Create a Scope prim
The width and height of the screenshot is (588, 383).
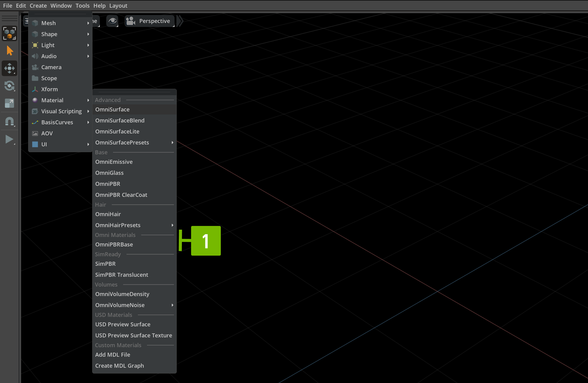click(60, 78)
